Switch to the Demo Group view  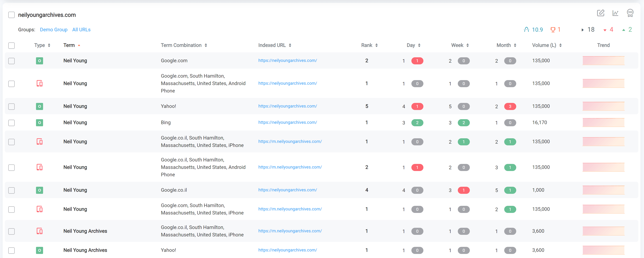(53, 30)
